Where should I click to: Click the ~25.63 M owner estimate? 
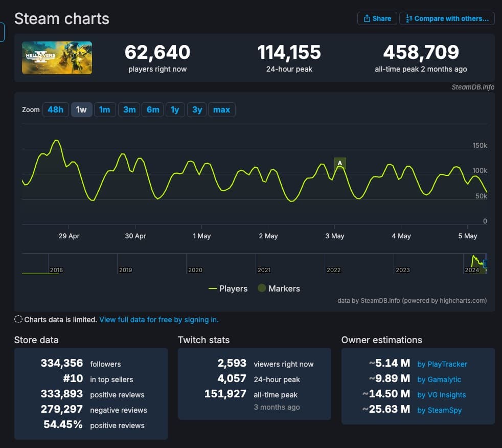coord(386,409)
